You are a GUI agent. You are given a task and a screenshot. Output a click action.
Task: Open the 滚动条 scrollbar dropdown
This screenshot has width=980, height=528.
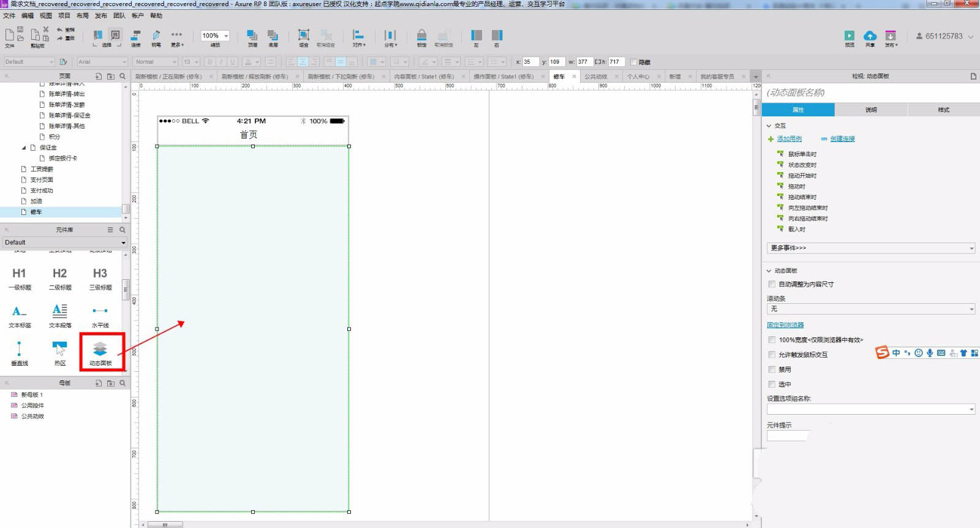pyautogui.click(x=870, y=309)
